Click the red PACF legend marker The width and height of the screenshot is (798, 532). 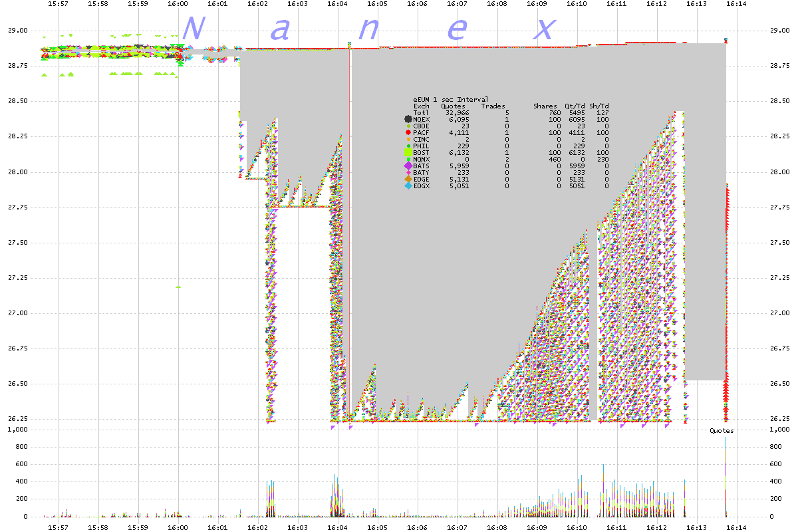(408, 132)
